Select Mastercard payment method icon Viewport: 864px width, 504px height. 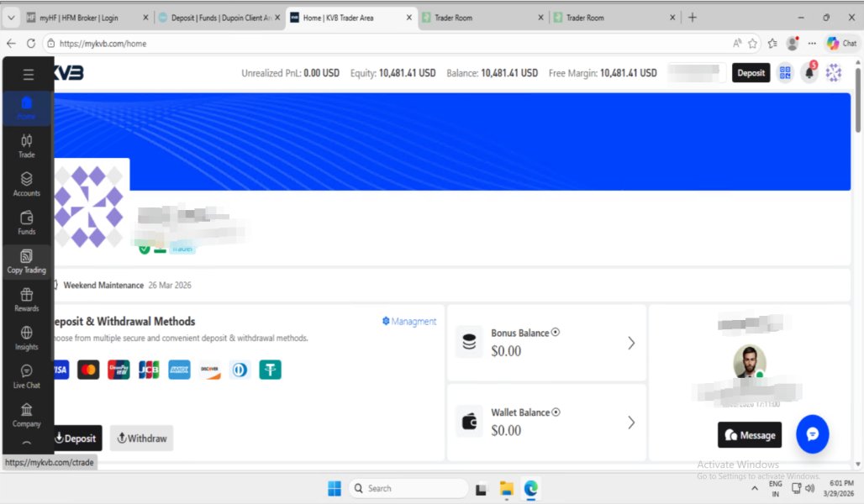(x=88, y=370)
